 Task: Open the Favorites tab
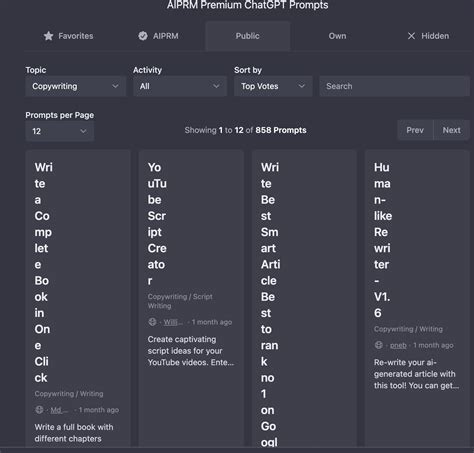pyautogui.click(x=68, y=36)
